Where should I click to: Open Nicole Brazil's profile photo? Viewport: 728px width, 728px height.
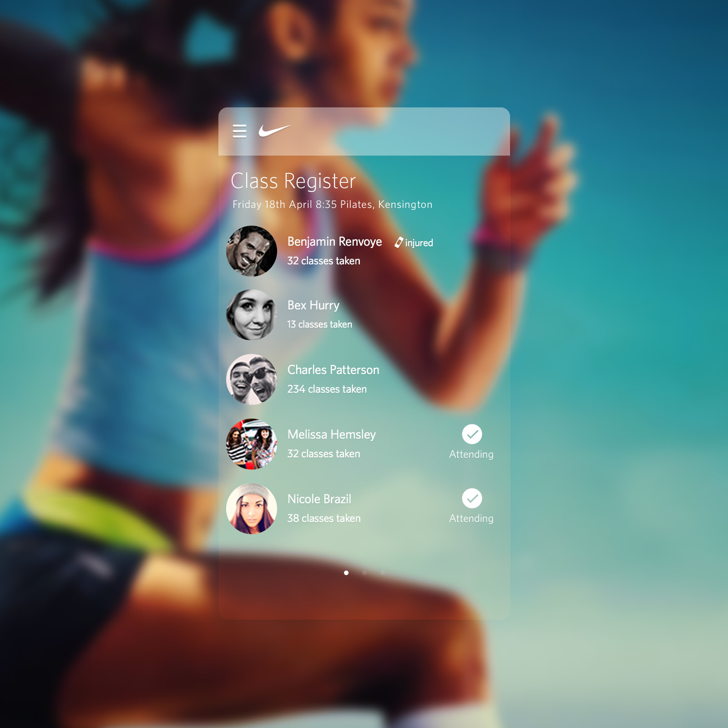[252, 509]
